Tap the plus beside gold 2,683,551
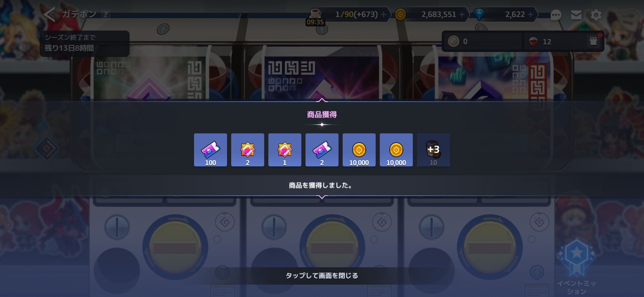Viewport: 644px width, 297px height. 462,14
